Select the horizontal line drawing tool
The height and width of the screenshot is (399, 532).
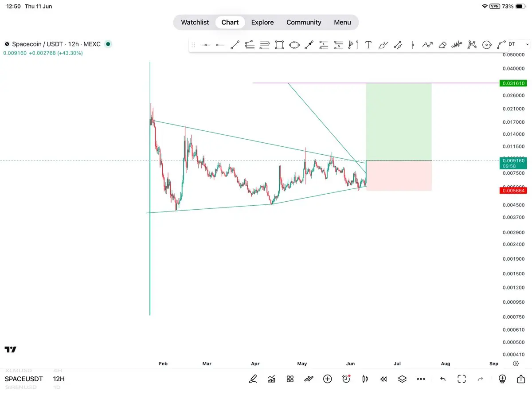click(x=205, y=45)
